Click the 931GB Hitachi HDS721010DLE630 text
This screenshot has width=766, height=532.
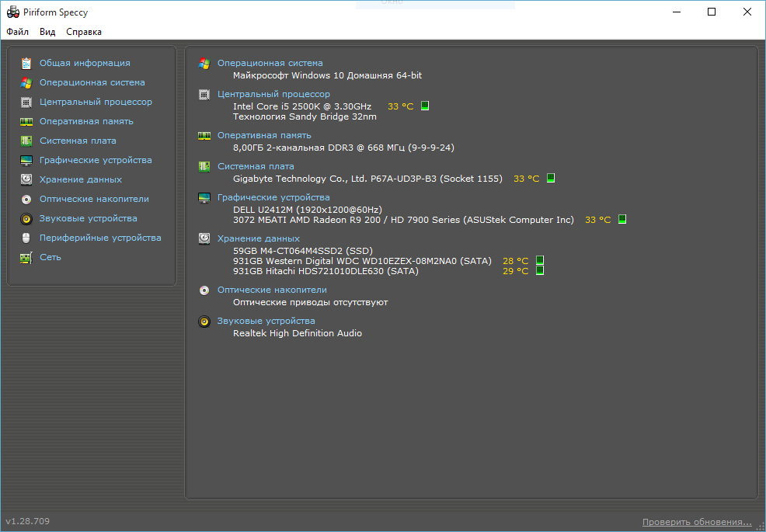pos(326,271)
